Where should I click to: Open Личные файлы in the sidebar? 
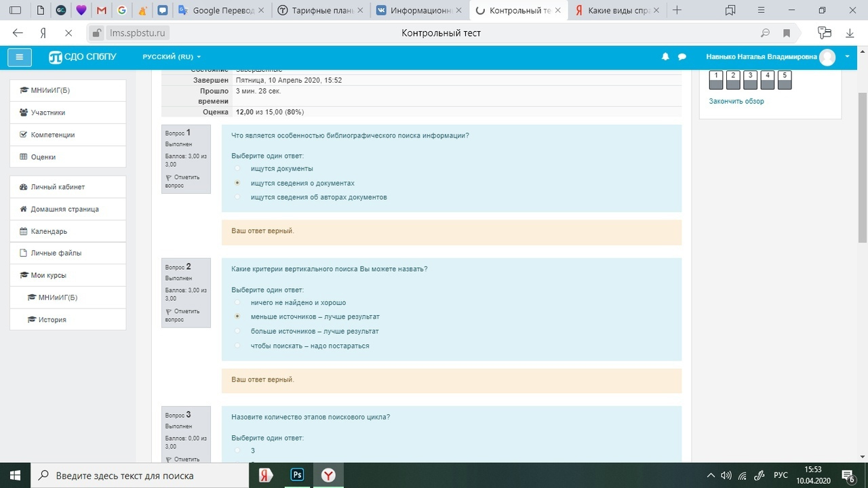[x=68, y=253]
